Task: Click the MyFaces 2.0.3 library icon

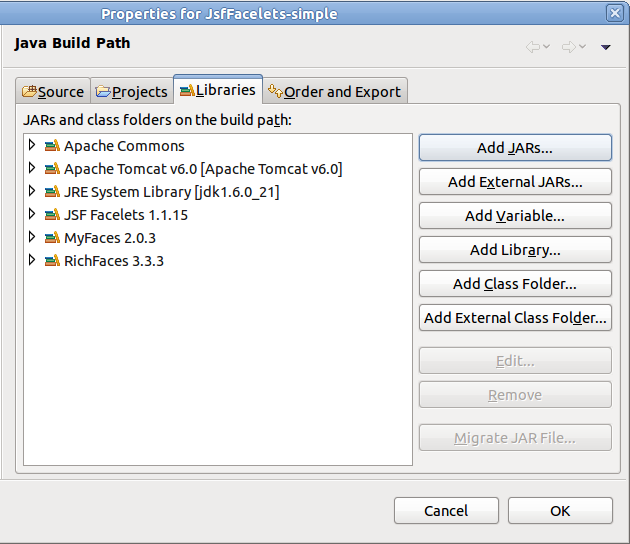Action: click(x=52, y=238)
